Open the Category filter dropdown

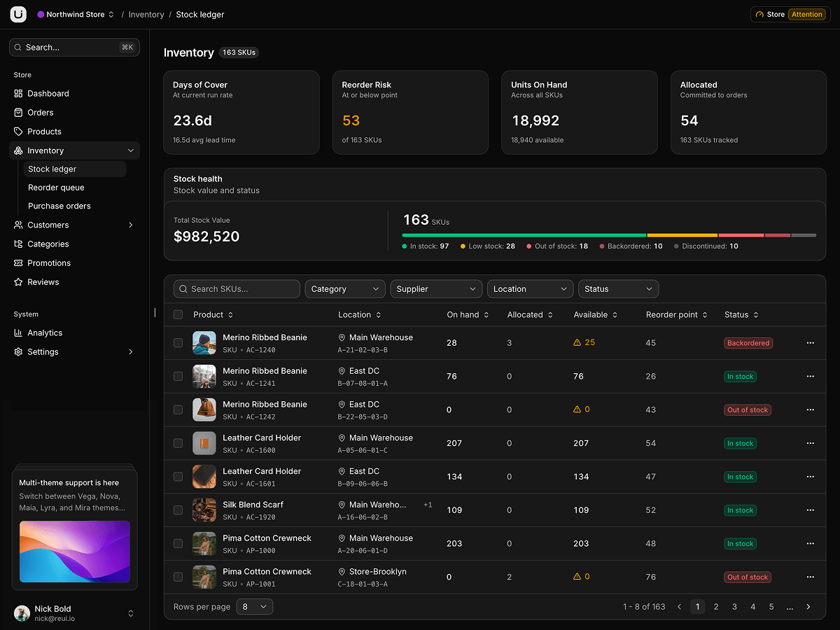point(346,289)
